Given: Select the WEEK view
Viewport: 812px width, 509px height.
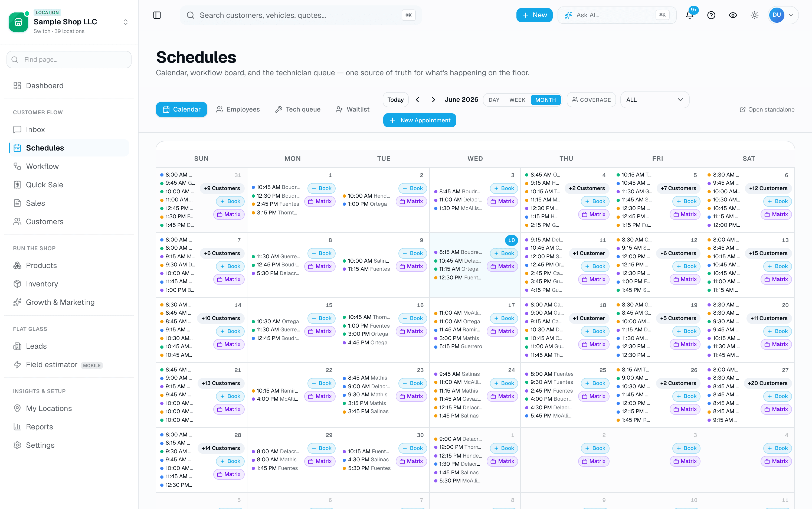Looking at the screenshot, I should tap(517, 100).
